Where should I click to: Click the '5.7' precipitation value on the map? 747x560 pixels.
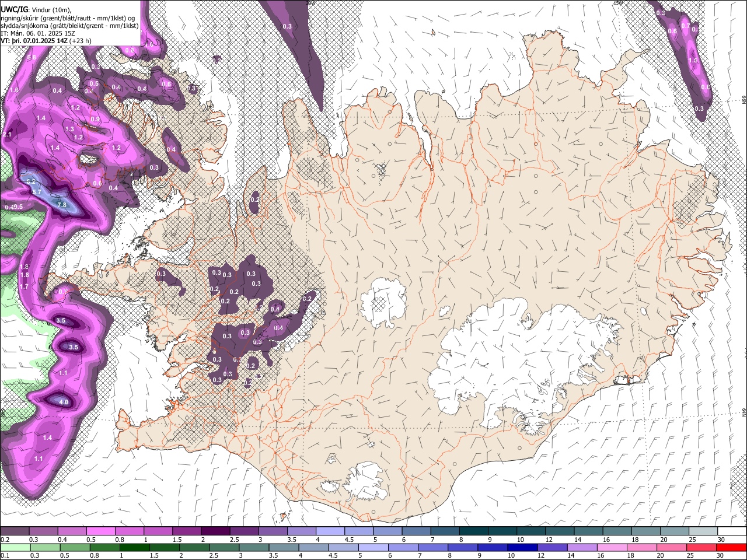pos(36,191)
